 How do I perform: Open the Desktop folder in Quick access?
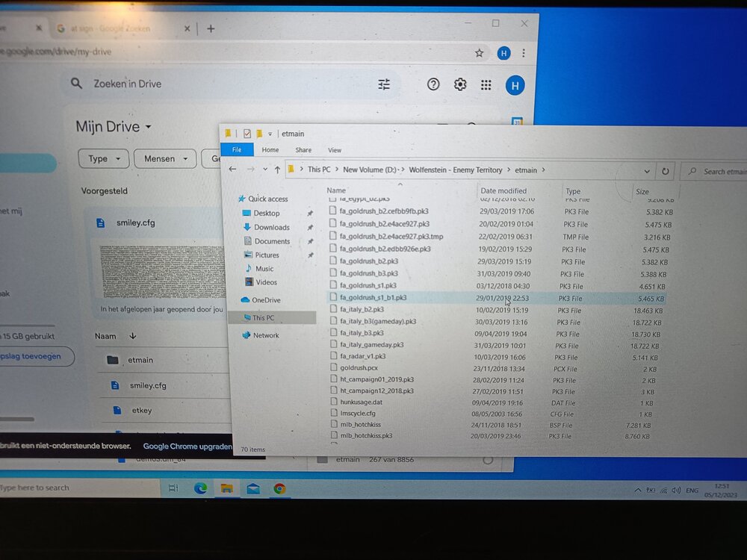pos(267,213)
